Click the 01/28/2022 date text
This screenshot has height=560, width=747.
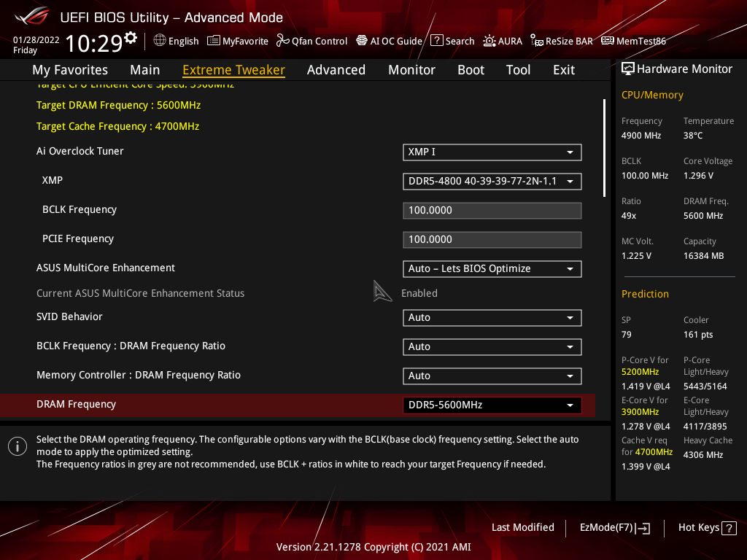tap(36, 40)
